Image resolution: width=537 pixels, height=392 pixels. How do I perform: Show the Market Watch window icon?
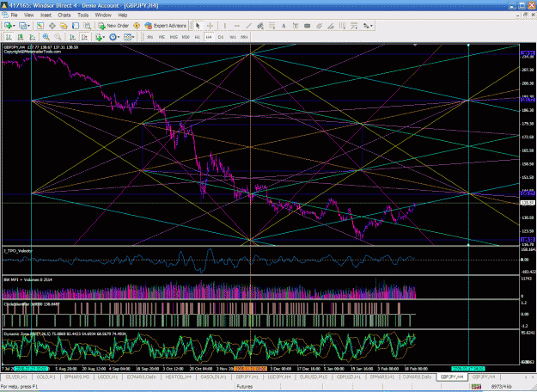(x=40, y=26)
